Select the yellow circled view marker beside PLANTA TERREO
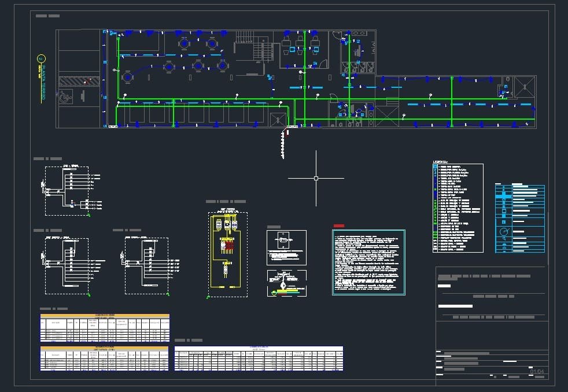The width and height of the screenshot is (568, 392). 41,58
